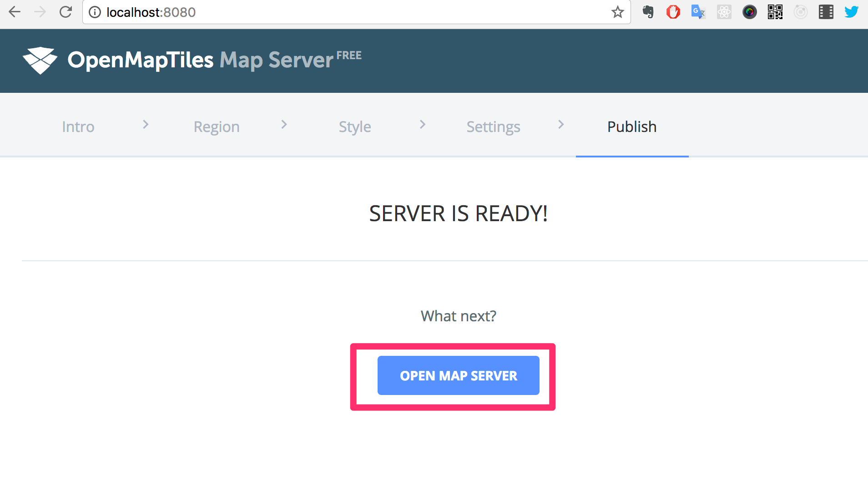Click the chevron between Region and Style
868x486 pixels.
point(284,124)
